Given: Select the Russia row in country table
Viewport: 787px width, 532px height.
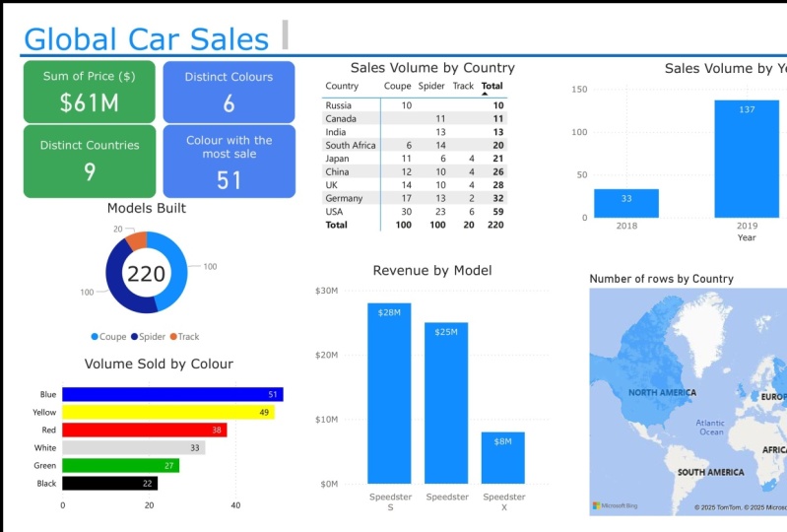Looking at the screenshot, I should 415,105.
